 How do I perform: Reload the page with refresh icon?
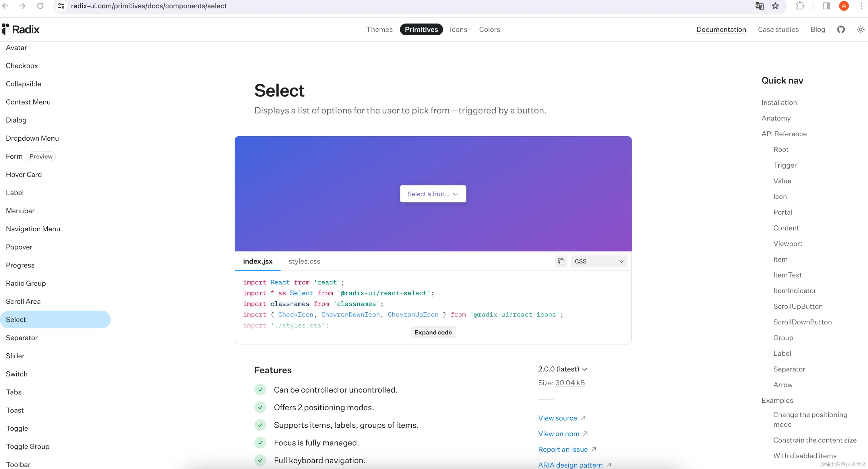pyautogui.click(x=40, y=6)
